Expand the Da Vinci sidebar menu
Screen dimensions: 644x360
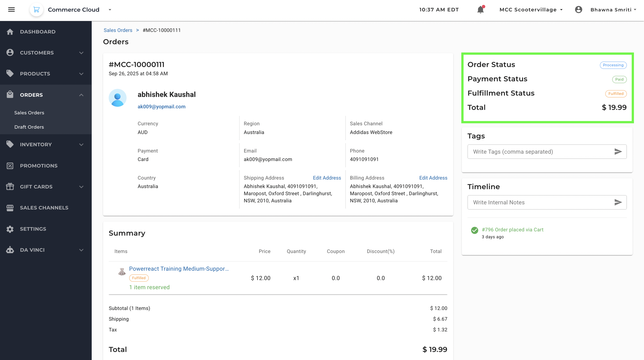click(x=81, y=250)
